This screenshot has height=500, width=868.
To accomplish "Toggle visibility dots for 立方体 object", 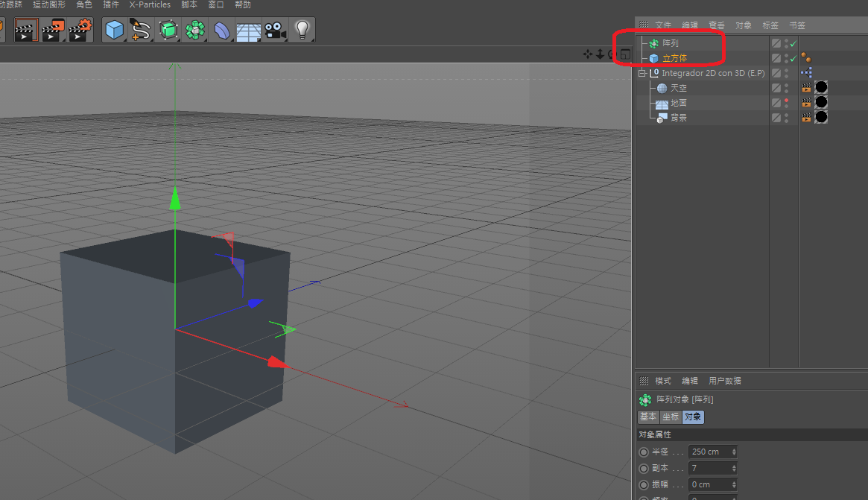I will 787,58.
